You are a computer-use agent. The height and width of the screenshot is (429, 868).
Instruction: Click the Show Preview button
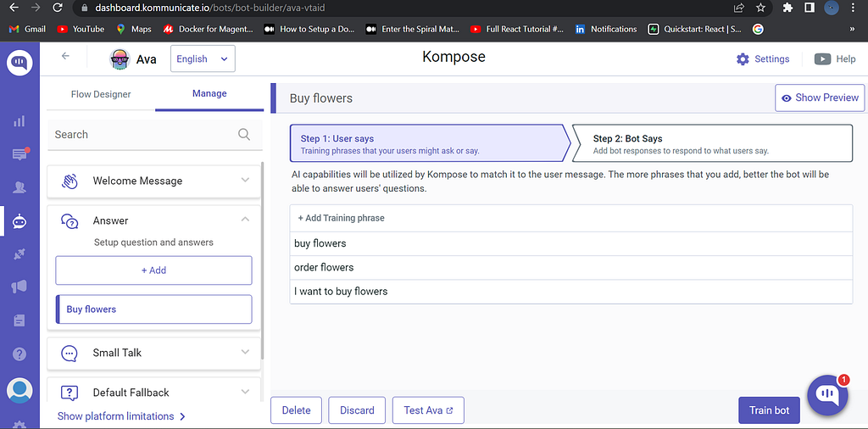pyautogui.click(x=820, y=98)
